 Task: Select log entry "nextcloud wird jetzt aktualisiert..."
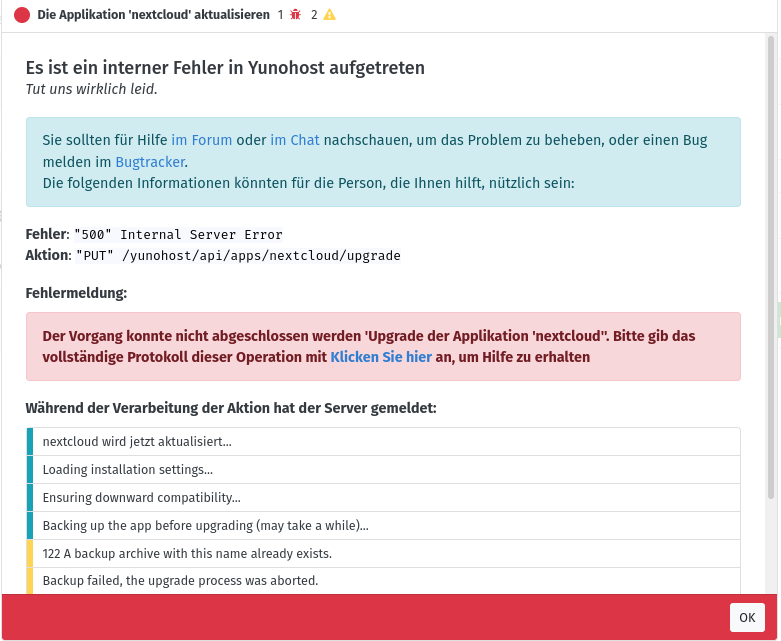137,442
